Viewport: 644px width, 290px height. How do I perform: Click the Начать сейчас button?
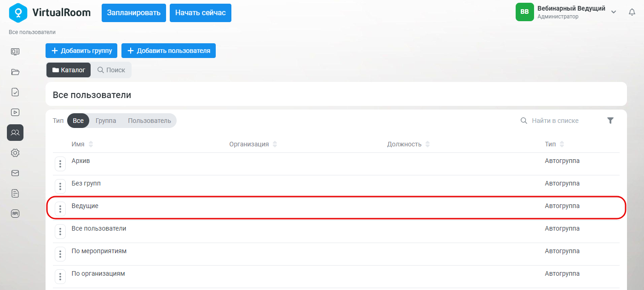pyautogui.click(x=201, y=13)
